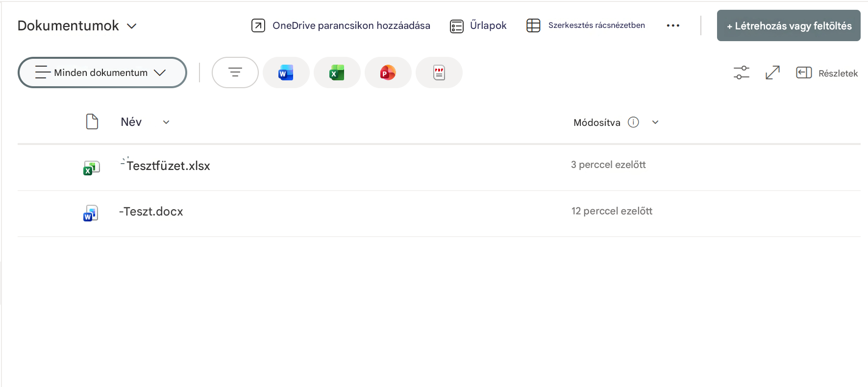Expand the Név column sort chevron
Viewport: 868px width, 387px height.
[166, 122]
